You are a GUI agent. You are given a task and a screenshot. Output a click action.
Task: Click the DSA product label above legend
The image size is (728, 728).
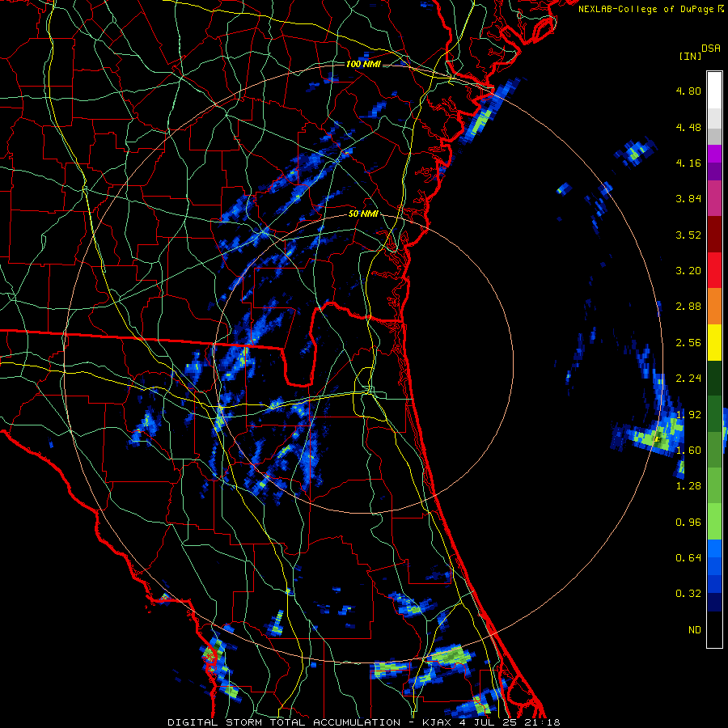click(x=711, y=49)
